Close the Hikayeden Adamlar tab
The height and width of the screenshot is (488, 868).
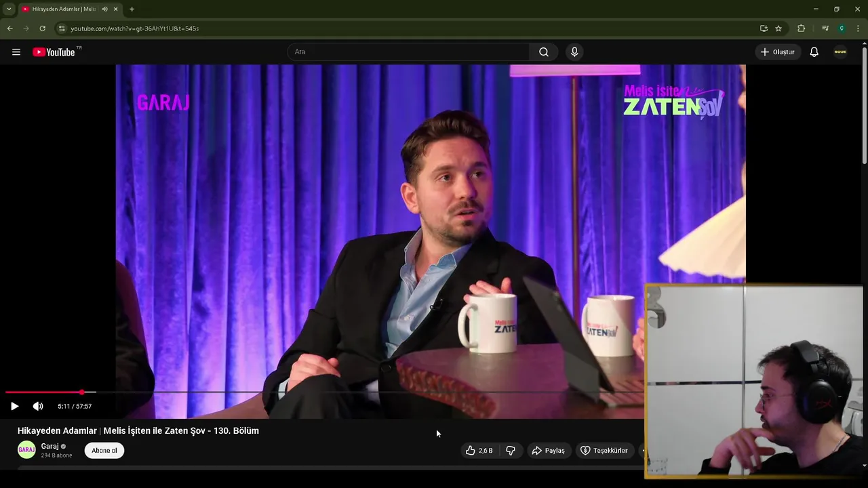pyautogui.click(x=115, y=9)
